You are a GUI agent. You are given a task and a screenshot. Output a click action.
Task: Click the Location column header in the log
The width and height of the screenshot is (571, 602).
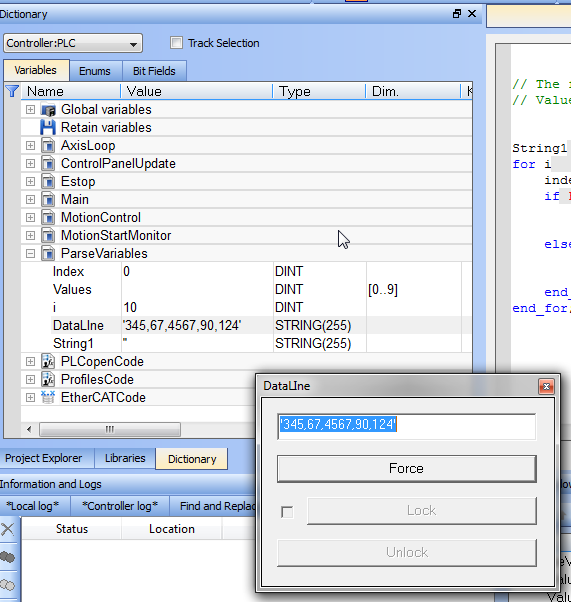point(172,529)
